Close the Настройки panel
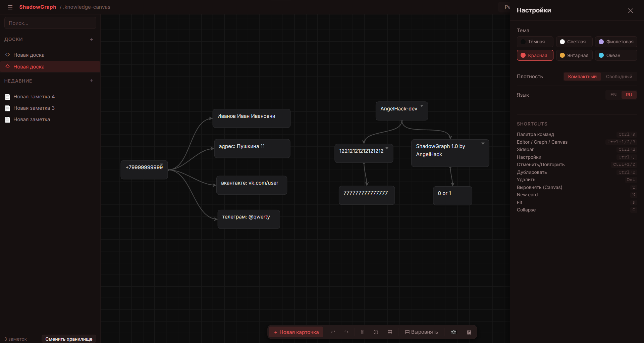644x343 pixels. point(631,11)
